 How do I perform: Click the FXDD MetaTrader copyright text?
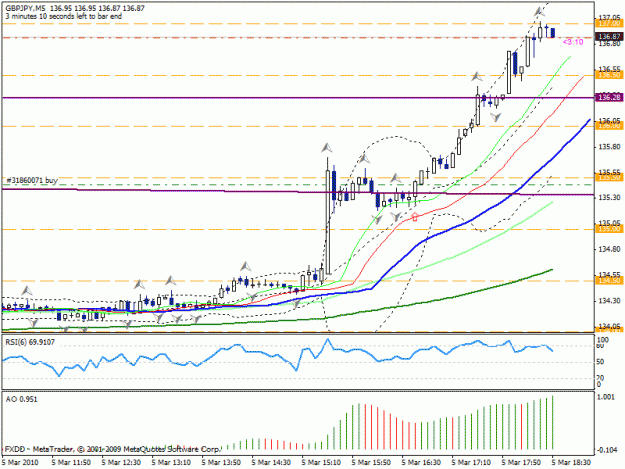tap(112, 449)
